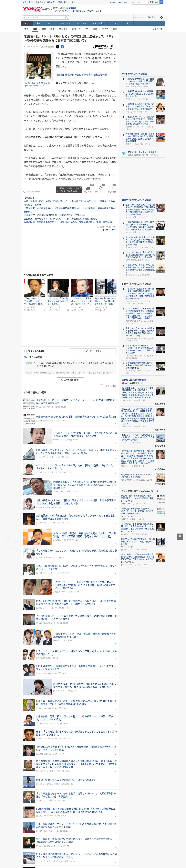The width and height of the screenshot is (186, 868).
Task: Open the 国際 category
Action: (x=44, y=29)
